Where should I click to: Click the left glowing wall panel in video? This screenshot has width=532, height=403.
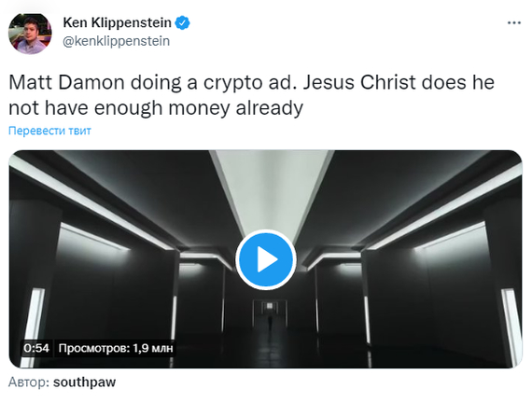tap(33, 327)
